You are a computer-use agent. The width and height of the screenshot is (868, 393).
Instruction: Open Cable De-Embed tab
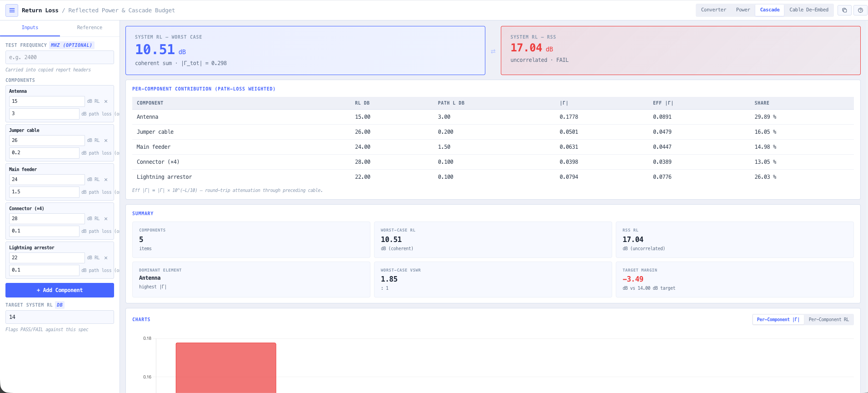pyautogui.click(x=809, y=10)
